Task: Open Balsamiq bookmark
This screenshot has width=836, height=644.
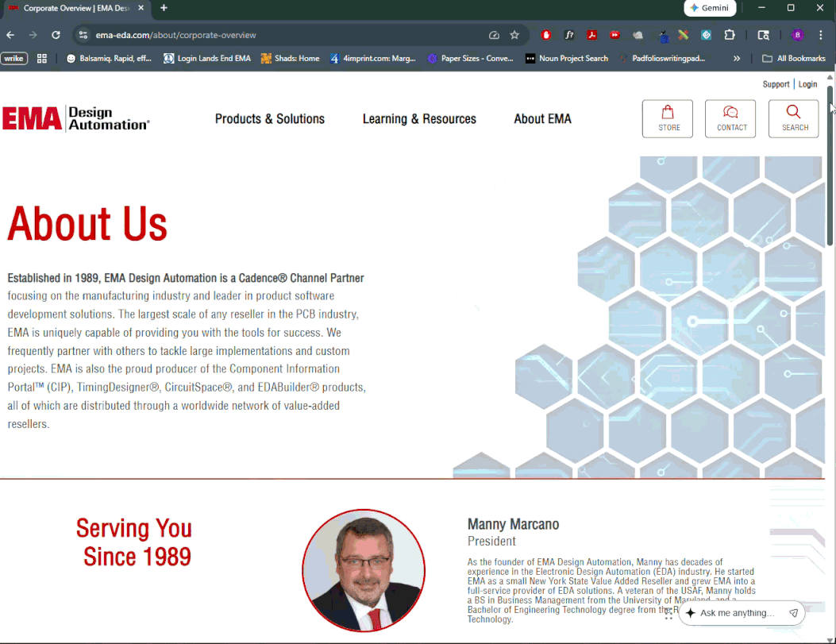Action: point(109,59)
